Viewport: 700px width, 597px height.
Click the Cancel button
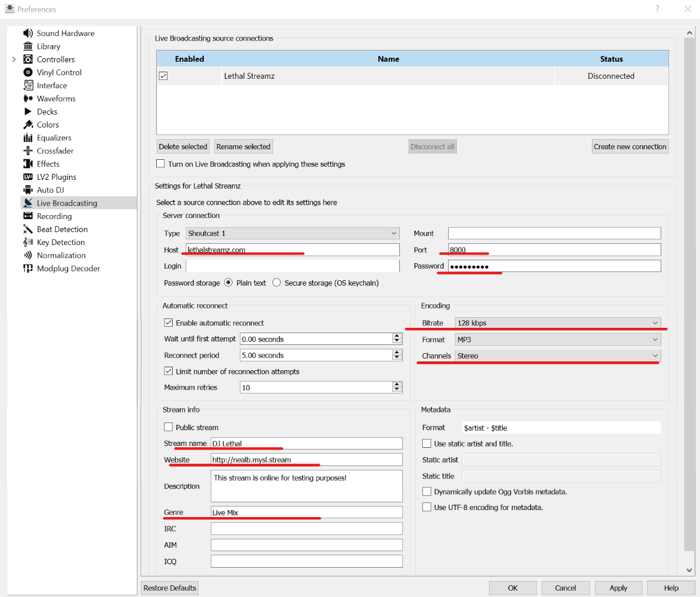tap(566, 588)
